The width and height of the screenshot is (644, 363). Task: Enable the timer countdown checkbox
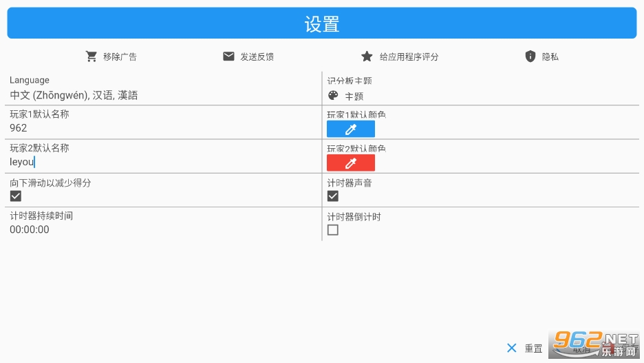click(x=333, y=230)
